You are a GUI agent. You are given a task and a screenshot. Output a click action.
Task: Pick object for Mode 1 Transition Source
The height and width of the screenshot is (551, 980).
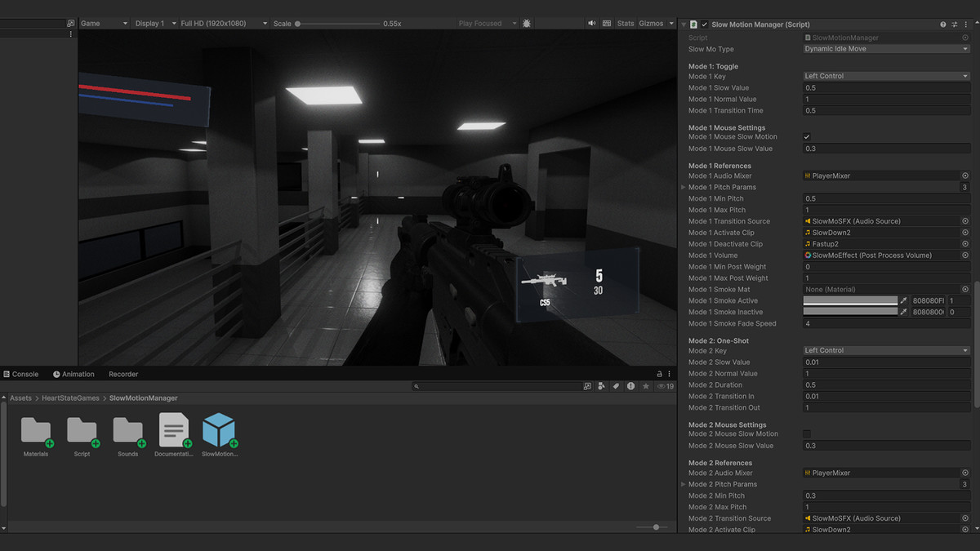(x=964, y=221)
